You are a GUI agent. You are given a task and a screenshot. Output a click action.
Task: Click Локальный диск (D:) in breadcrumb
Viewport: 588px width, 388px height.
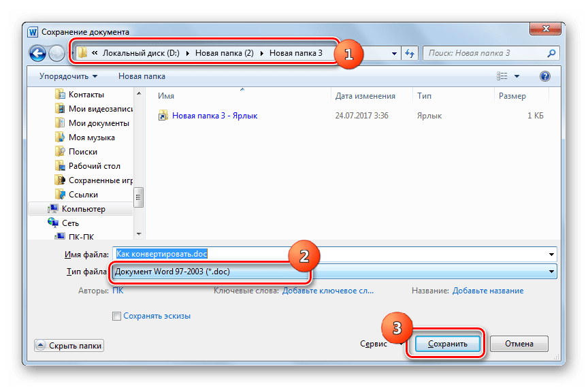coord(141,53)
